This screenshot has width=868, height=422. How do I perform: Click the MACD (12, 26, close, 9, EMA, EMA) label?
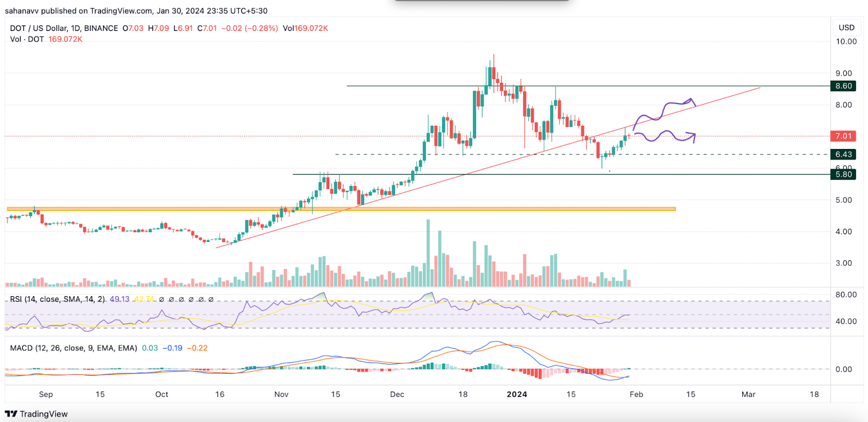74,348
